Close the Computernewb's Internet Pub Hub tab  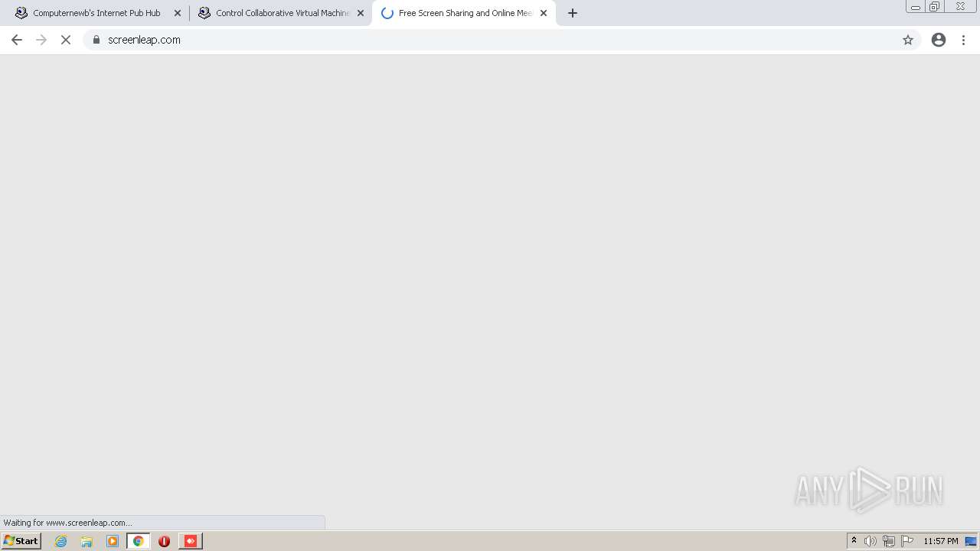click(x=178, y=13)
